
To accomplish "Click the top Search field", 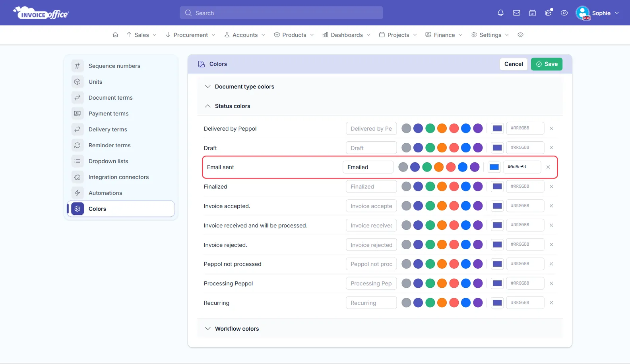I will click(x=281, y=13).
